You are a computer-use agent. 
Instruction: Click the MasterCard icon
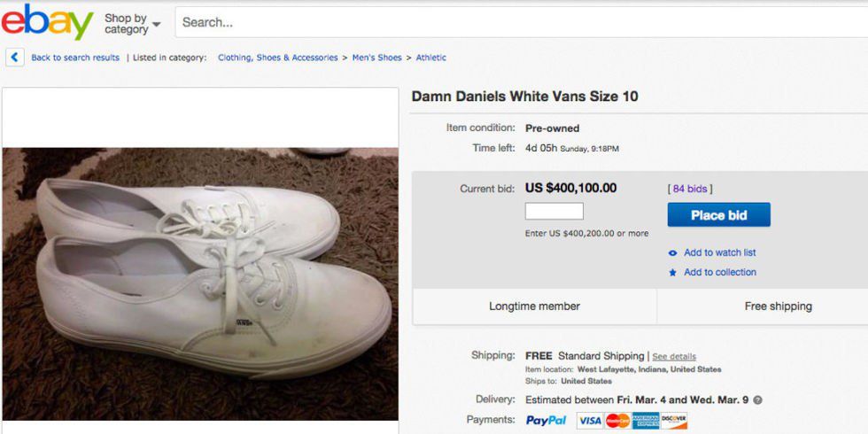pos(617,421)
